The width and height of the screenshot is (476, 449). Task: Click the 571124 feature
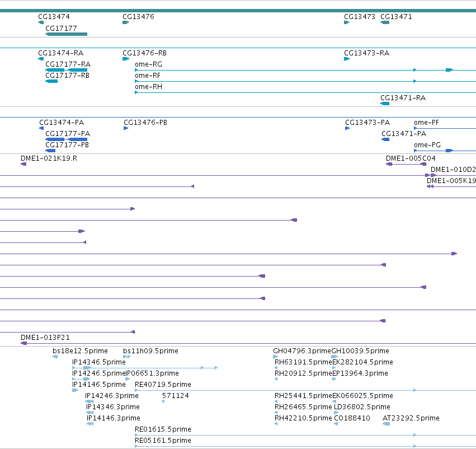tap(176, 396)
